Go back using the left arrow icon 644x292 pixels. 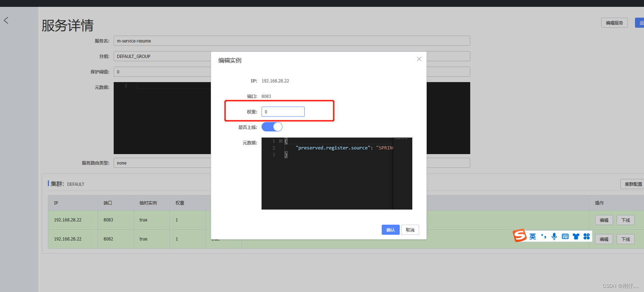tap(6, 21)
